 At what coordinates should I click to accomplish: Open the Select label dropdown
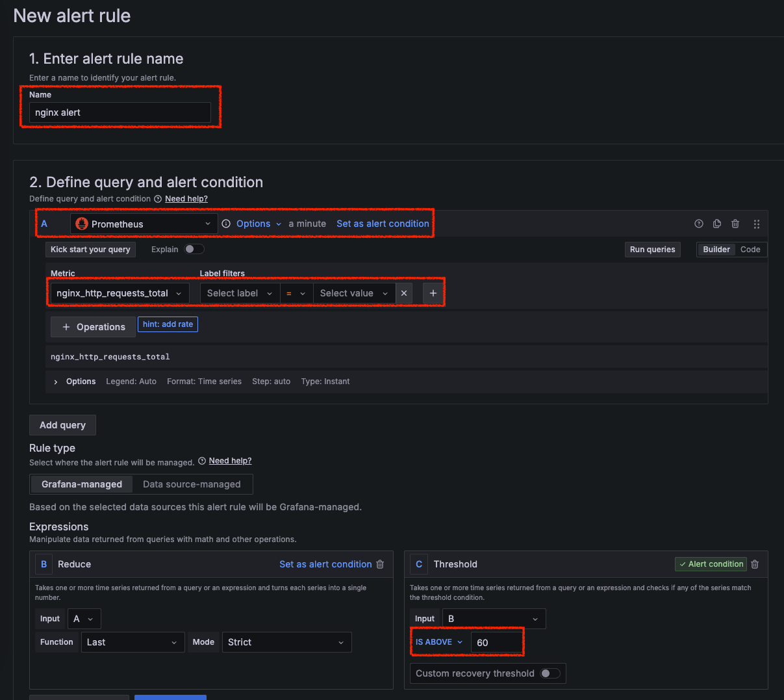(x=240, y=293)
